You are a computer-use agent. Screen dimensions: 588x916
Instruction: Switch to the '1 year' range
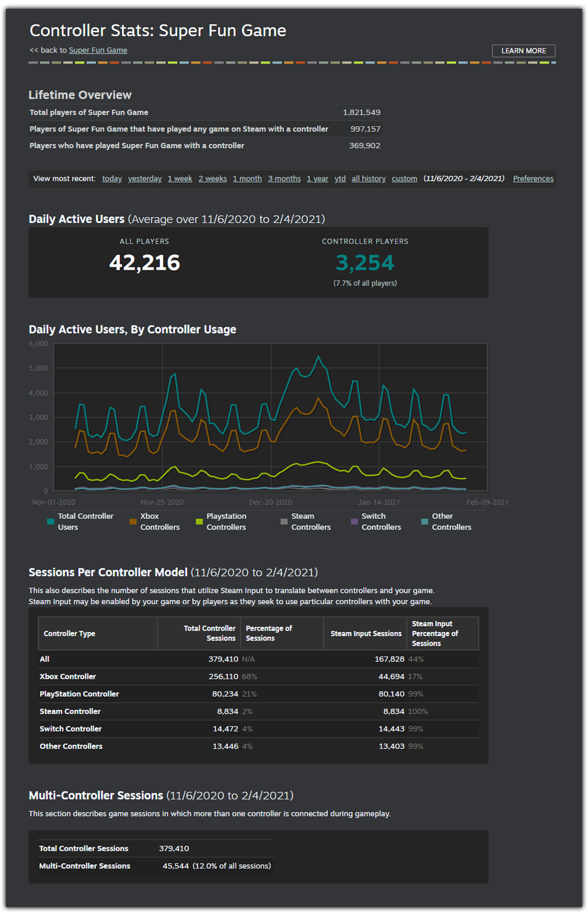pos(317,178)
